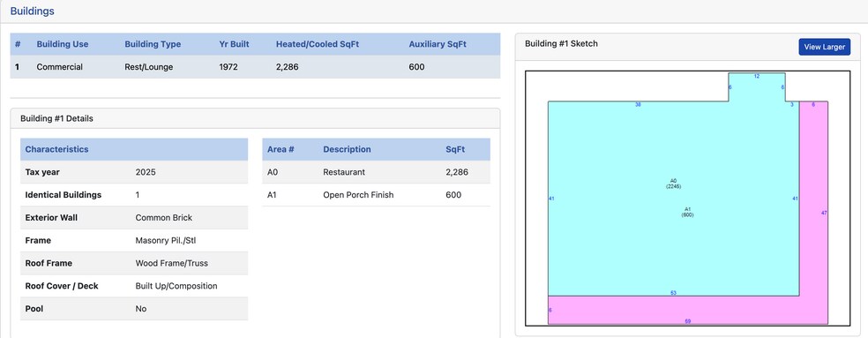Select the Exterior Wall label
The height and width of the screenshot is (338, 868).
tap(51, 218)
